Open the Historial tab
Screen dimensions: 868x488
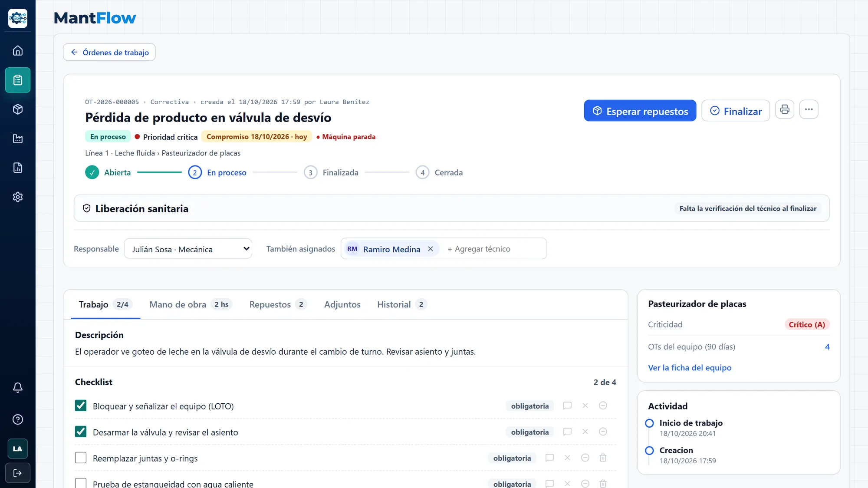401,305
